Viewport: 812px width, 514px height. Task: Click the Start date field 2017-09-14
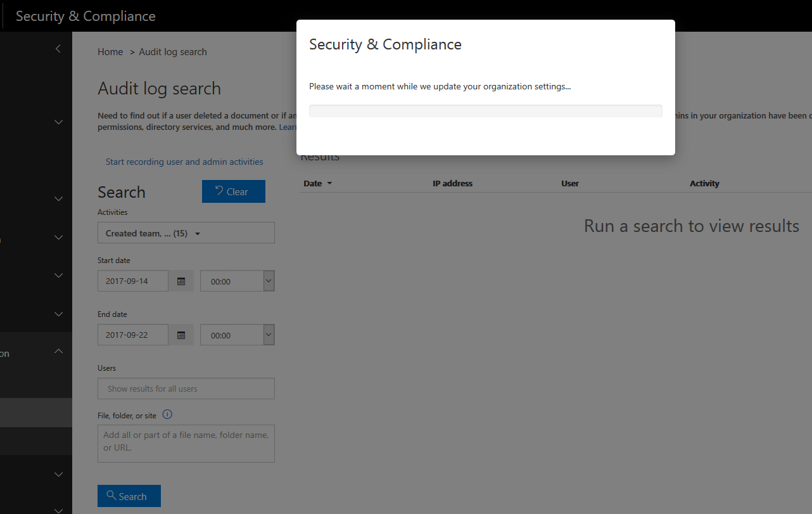tap(133, 281)
